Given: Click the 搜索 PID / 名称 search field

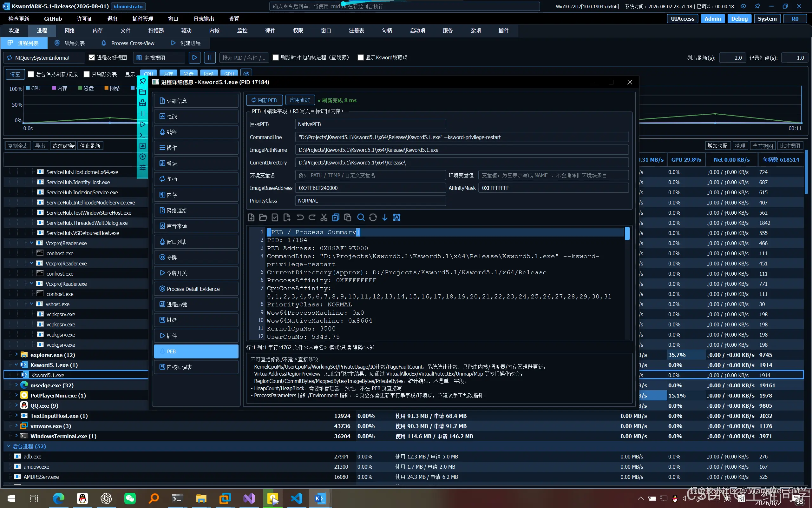Looking at the screenshot, I should point(244,57).
